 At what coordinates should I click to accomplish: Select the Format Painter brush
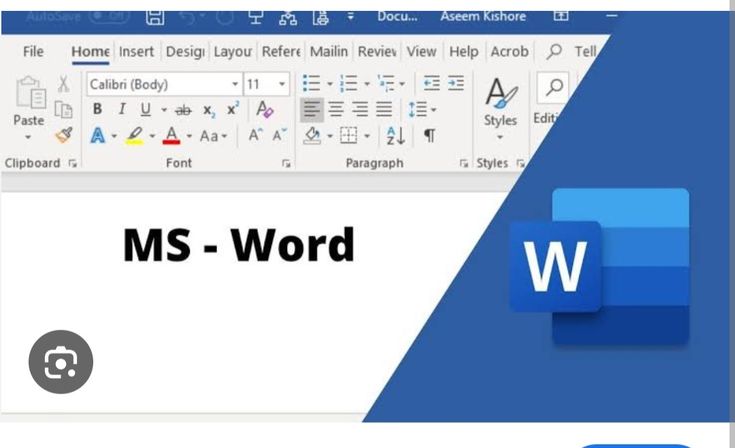pos(64,135)
